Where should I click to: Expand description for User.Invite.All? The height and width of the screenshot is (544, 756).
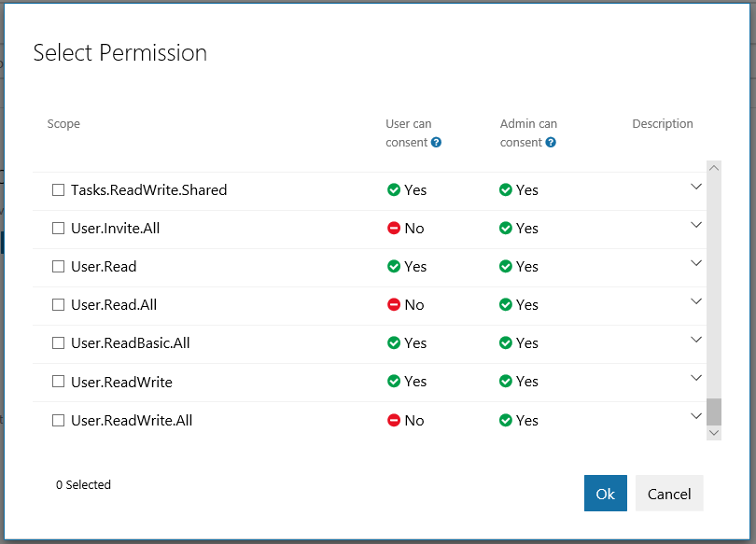695,225
